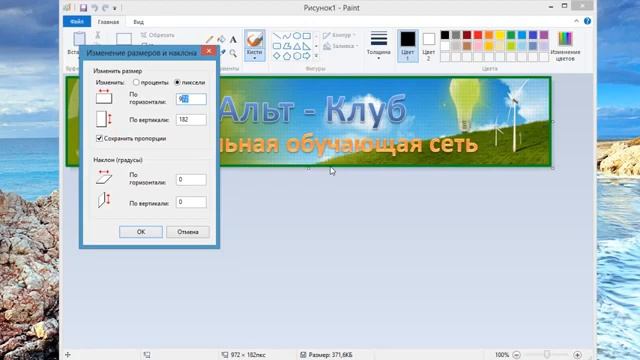640x360 pixels.
Task: Toggle the Сохранить пропорции checkbox
Action: (99, 138)
